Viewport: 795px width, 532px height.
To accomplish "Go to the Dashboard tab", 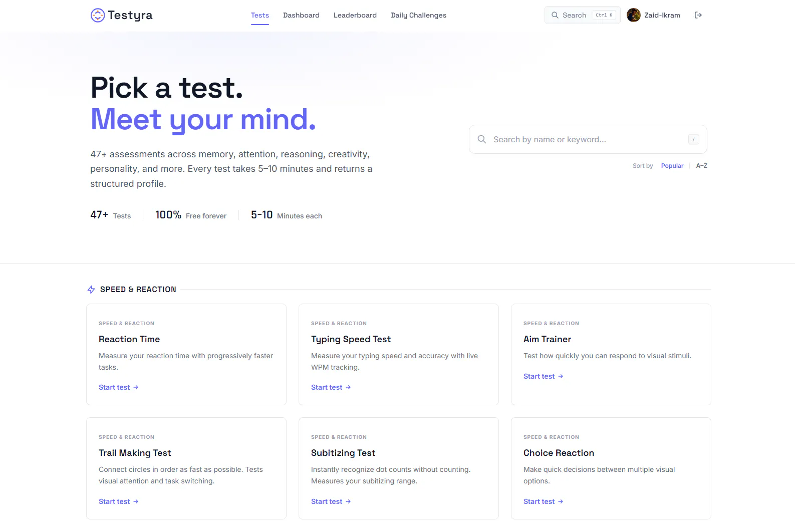I will pos(301,15).
